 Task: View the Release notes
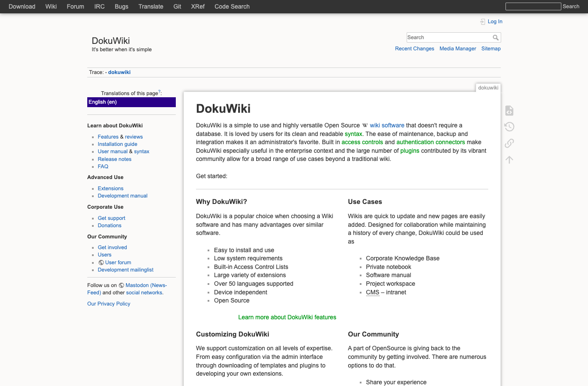[114, 159]
